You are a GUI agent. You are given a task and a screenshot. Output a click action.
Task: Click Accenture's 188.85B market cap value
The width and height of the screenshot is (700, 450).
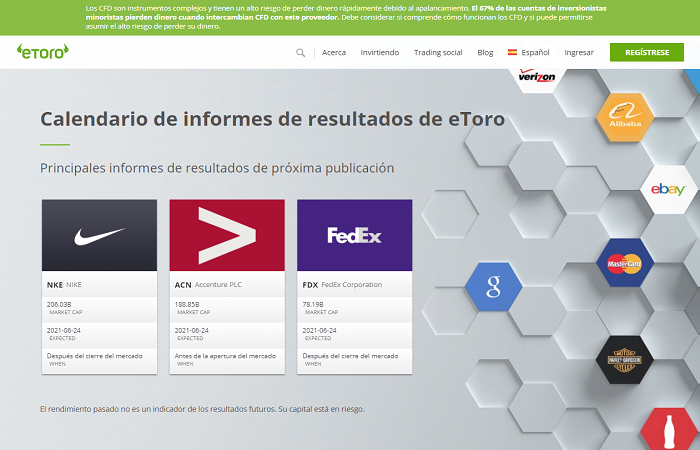[187, 304]
